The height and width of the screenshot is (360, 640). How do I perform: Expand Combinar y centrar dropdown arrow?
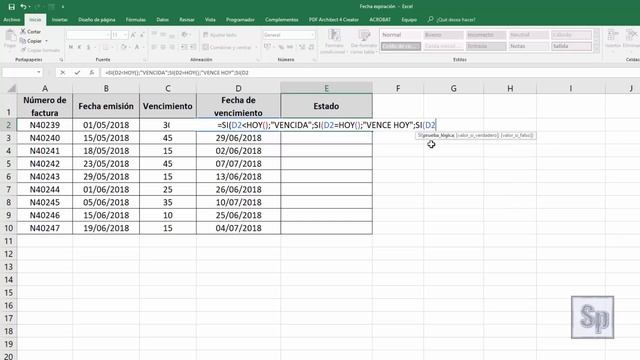[256, 47]
